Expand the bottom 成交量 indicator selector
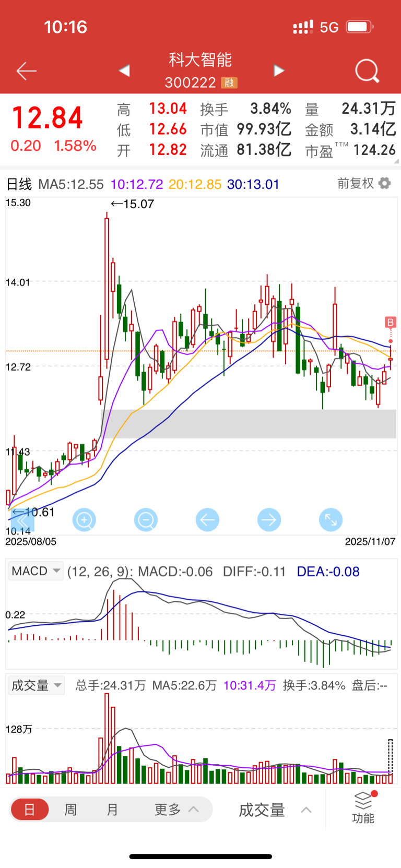401x868 pixels. click(x=275, y=810)
